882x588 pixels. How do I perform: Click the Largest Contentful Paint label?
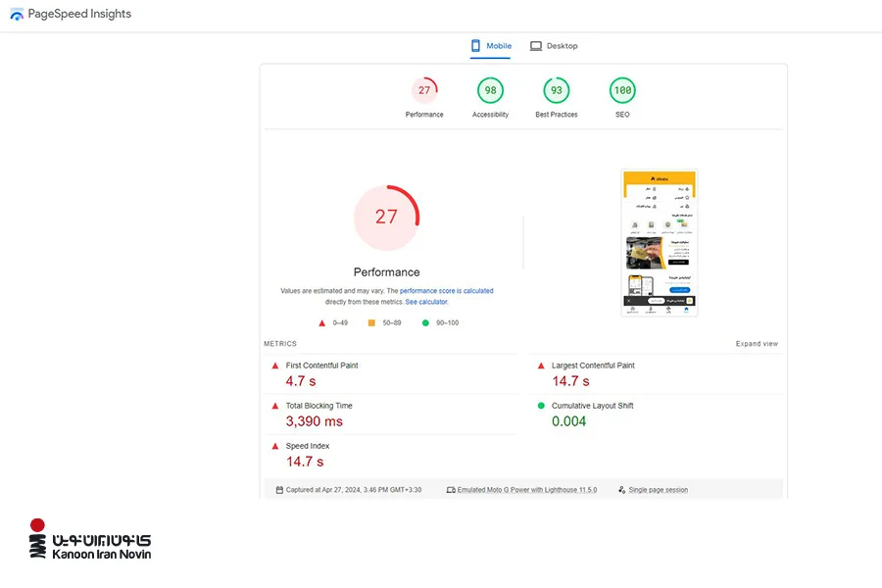tap(593, 366)
